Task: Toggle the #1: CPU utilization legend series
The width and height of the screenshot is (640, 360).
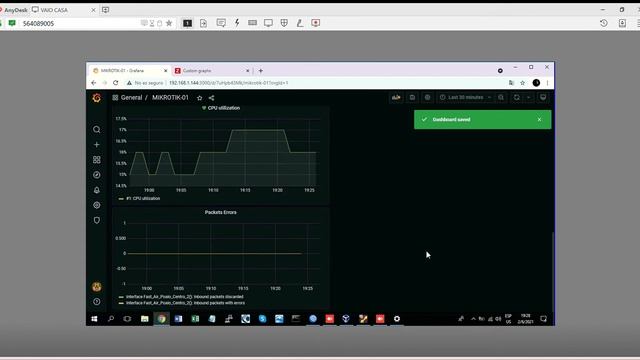Action: pyautogui.click(x=143, y=198)
